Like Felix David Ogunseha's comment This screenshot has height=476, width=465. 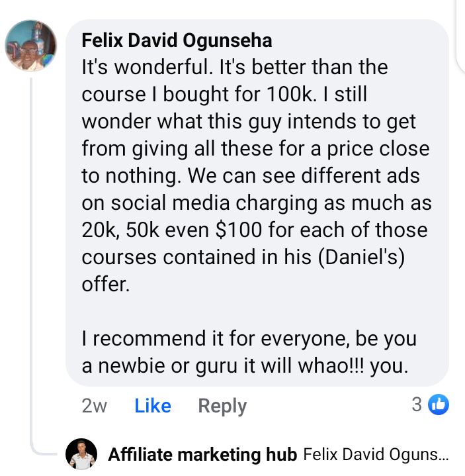[153, 406]
